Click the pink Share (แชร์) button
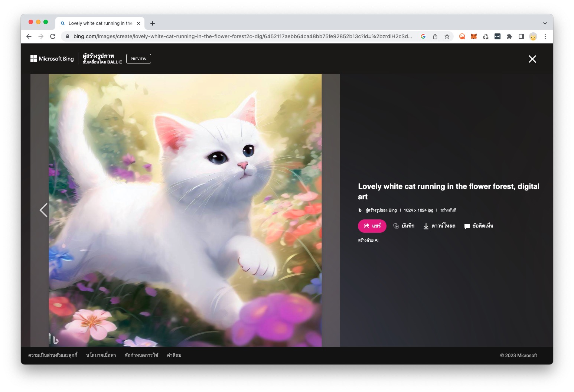Viewport: 574px width, 392px height. [372, 226]
